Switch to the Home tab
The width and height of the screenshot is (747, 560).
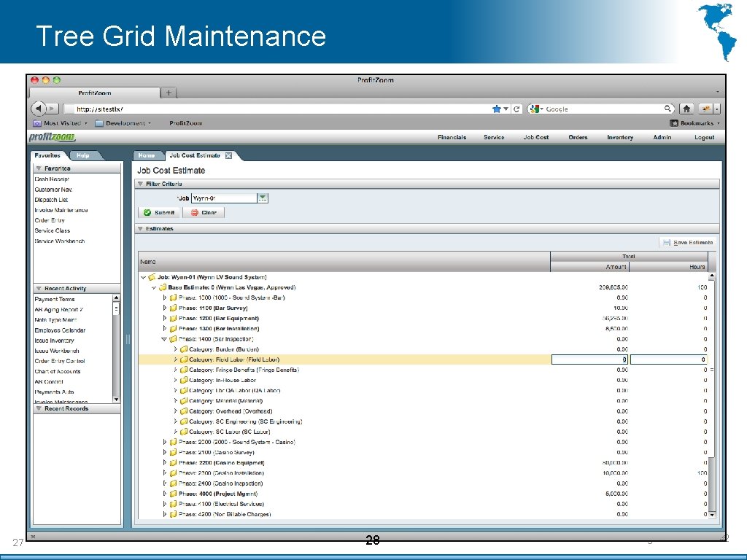(x=147, y=155)
